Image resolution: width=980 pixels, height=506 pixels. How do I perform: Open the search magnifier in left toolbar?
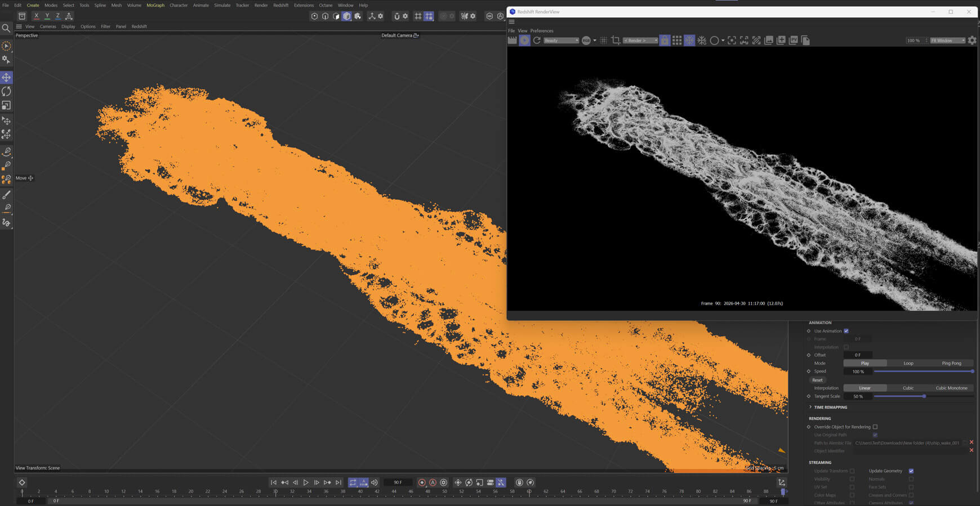[x=6, y=28]
